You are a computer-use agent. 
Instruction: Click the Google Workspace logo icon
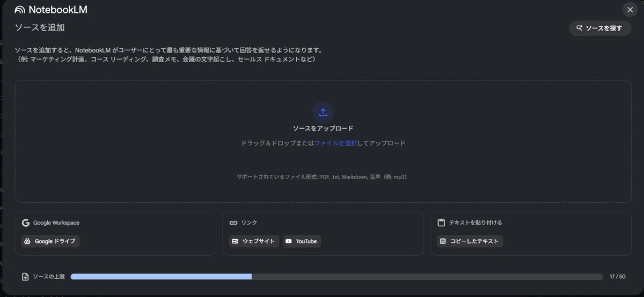point(25,222)
